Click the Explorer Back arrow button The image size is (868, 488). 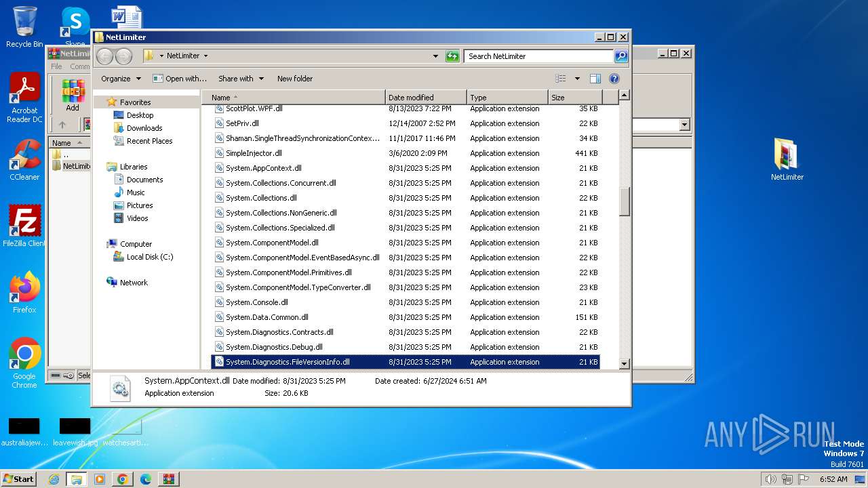pos(104,56)
